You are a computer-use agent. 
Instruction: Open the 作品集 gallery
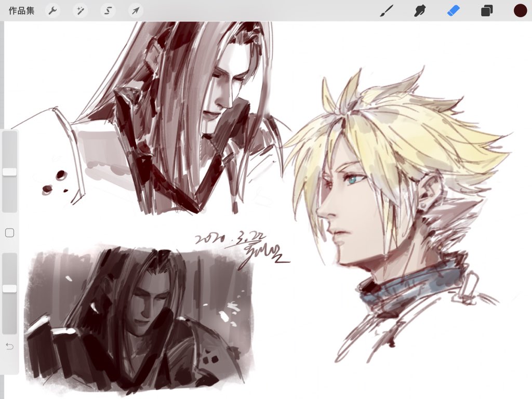coord(21,10)
